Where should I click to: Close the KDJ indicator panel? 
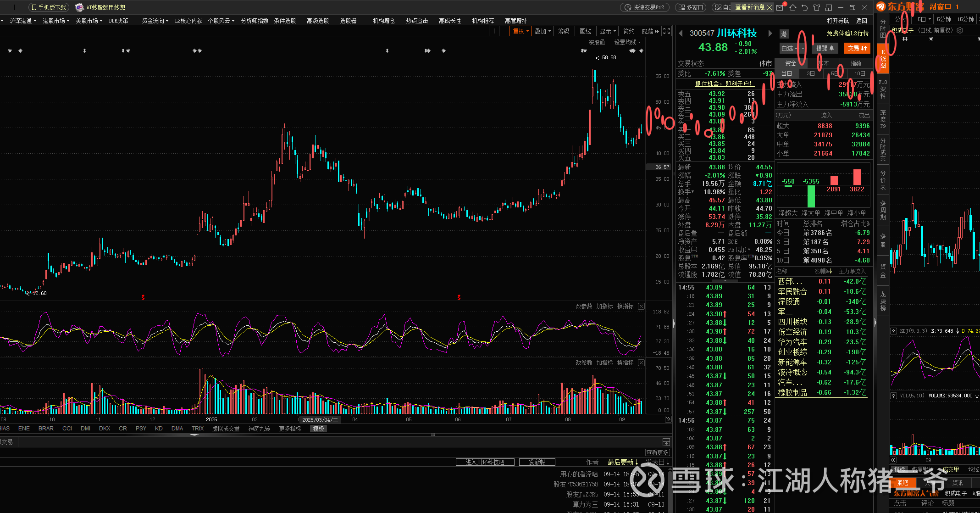641,306
